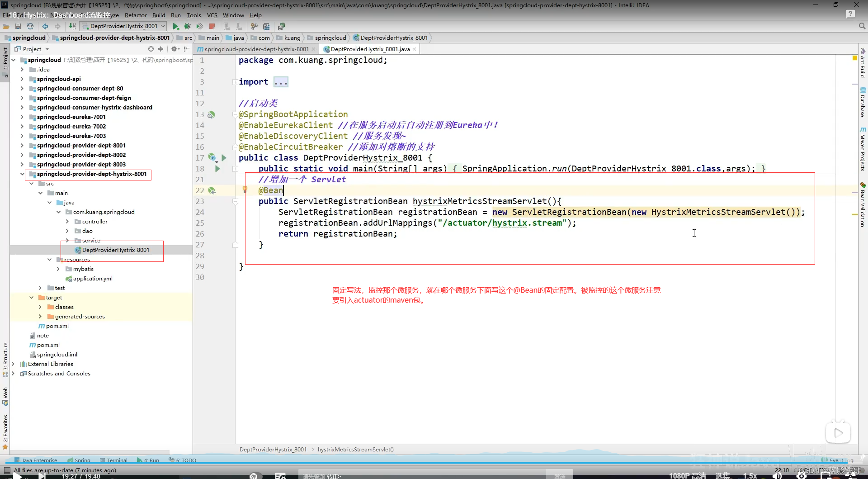Open the 6: TODO tool window
The image size is (868, 479).
pyautogui.click(x=182, y=460)
